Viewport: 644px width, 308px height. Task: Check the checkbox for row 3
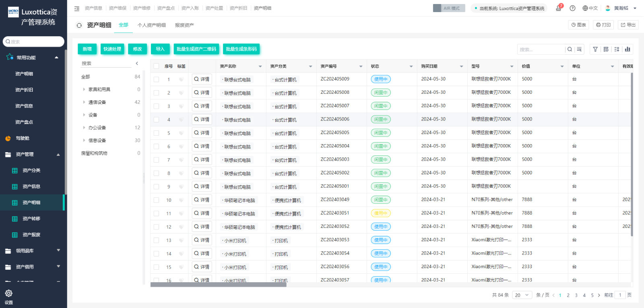pos(156,106)
